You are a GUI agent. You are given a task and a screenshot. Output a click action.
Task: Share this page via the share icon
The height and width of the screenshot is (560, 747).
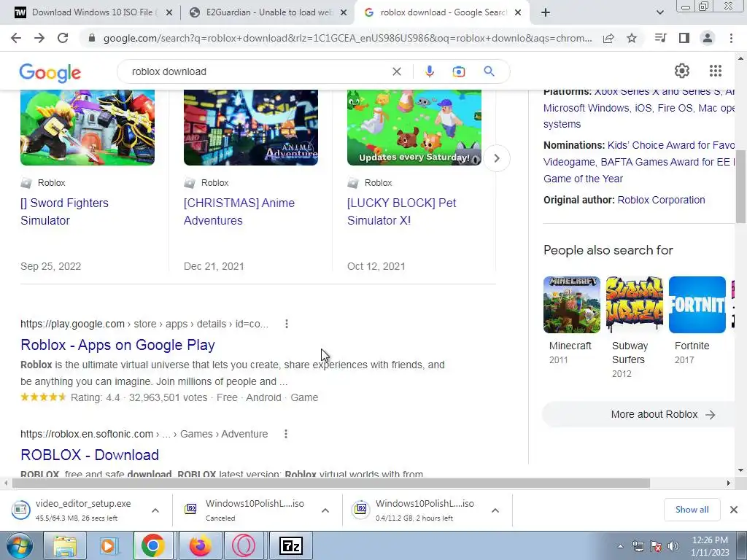[608, 38]
